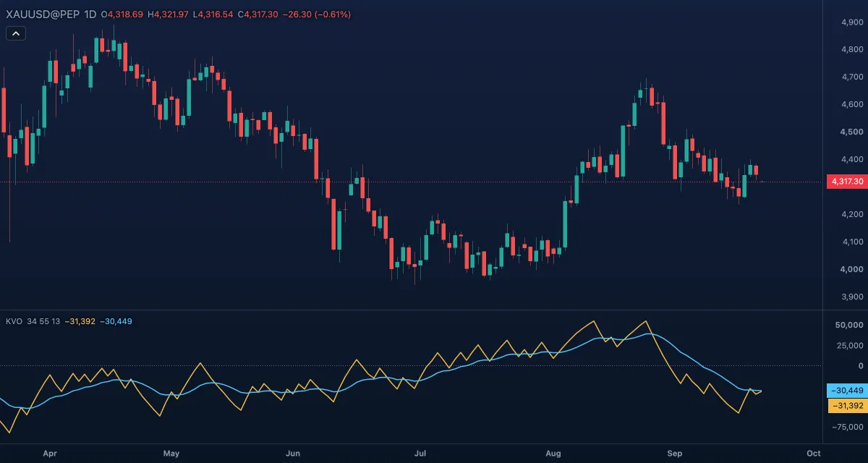
Task: Click the blue −30,449 KVO axis label
Action: click(846, 391)
